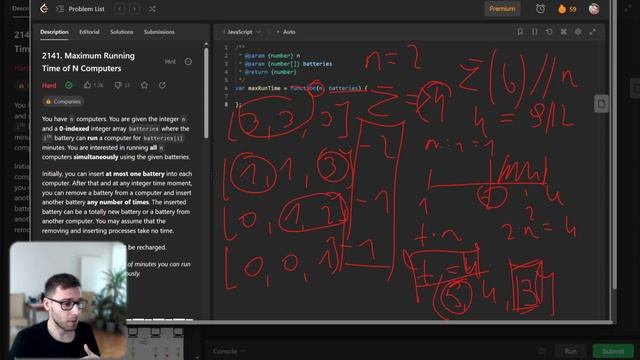Viewport: 640px width, 360px height.
Task: Click the Auto setting in editor toolbar
Action: tap(286, 32)
